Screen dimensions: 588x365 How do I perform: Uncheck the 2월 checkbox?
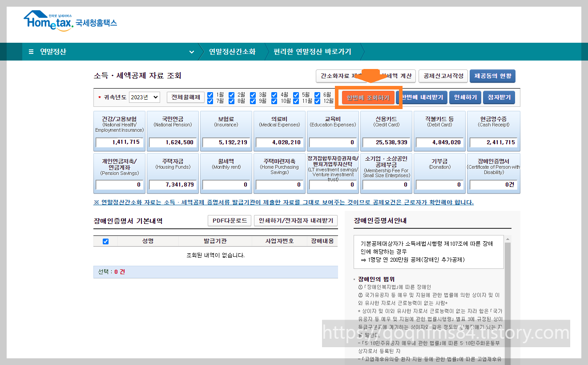232,95
